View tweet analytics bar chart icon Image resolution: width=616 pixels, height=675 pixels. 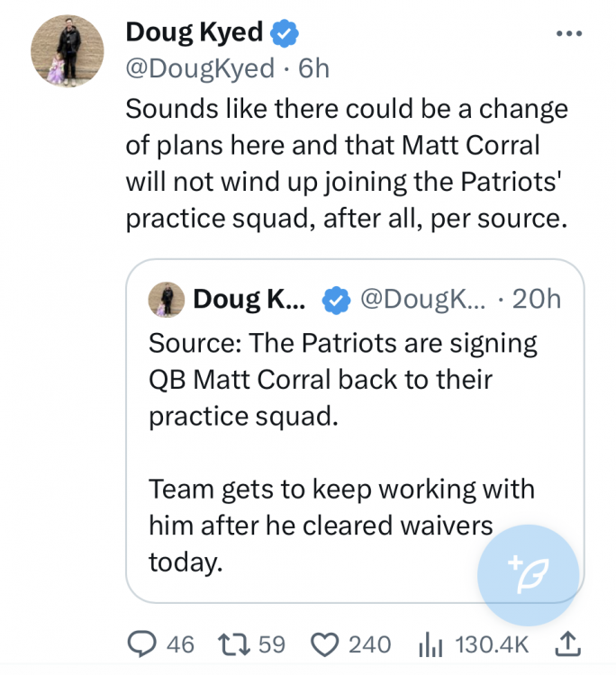click(432, 643)
